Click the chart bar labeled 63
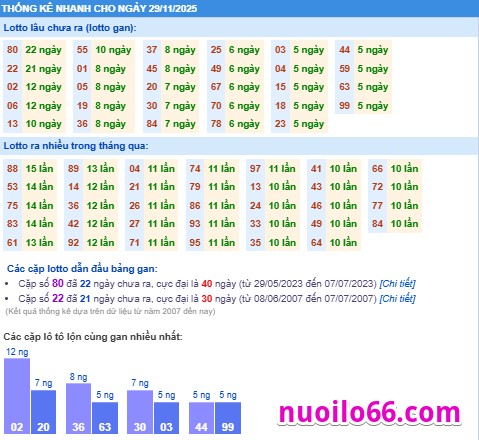This screenshot has height=440, width=479. pos(105,418)
